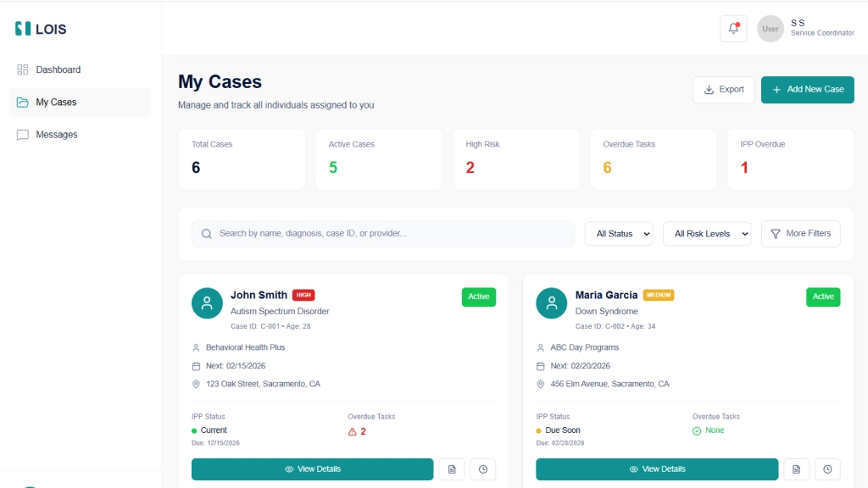Click the John Smith name heading
Screen dimensions: 868x488
click(x=259, y=296)
